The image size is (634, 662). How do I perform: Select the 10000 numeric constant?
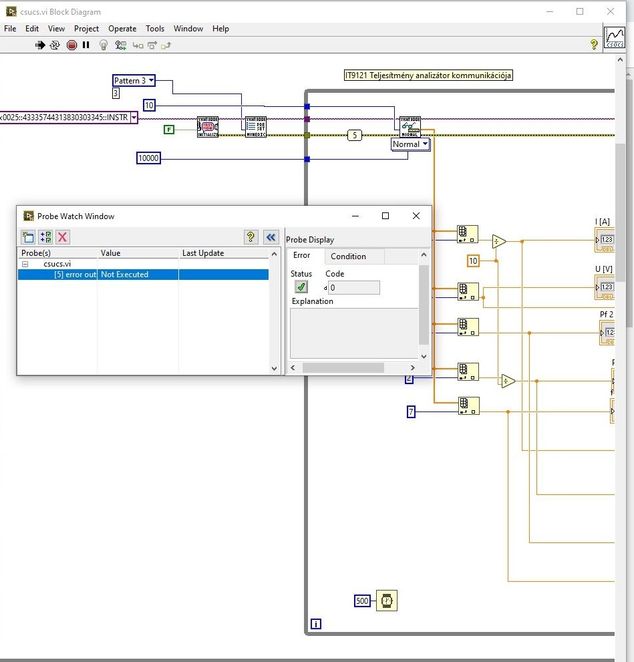tap(149, 158)
